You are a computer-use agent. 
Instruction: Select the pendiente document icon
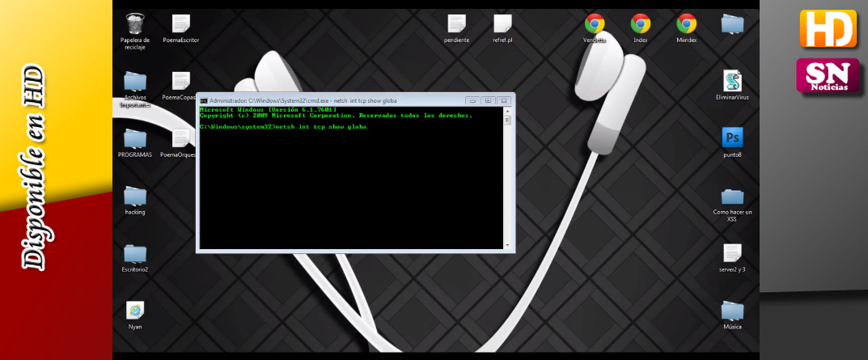457,25
